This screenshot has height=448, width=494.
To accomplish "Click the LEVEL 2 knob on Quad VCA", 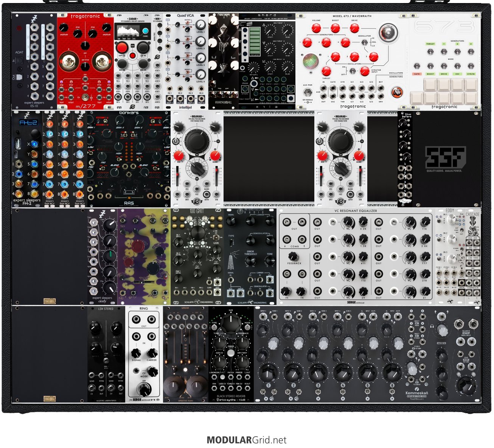I will (200, 41).
